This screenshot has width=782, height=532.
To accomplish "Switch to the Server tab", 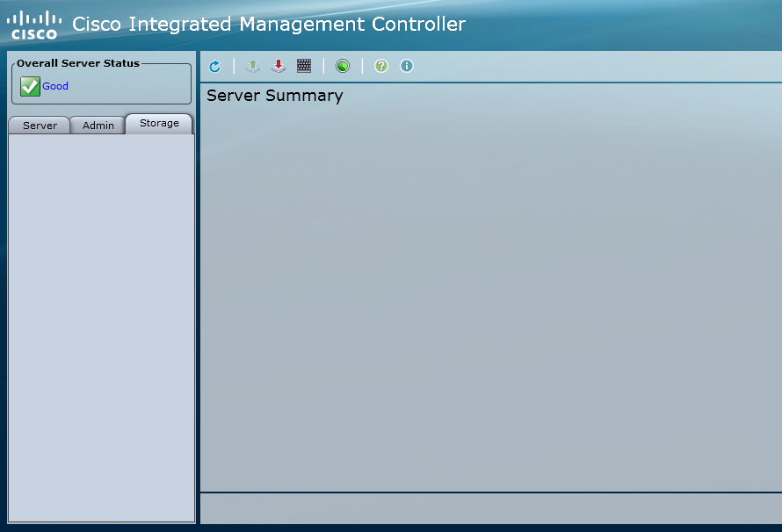I will click(x=39, y=125).
